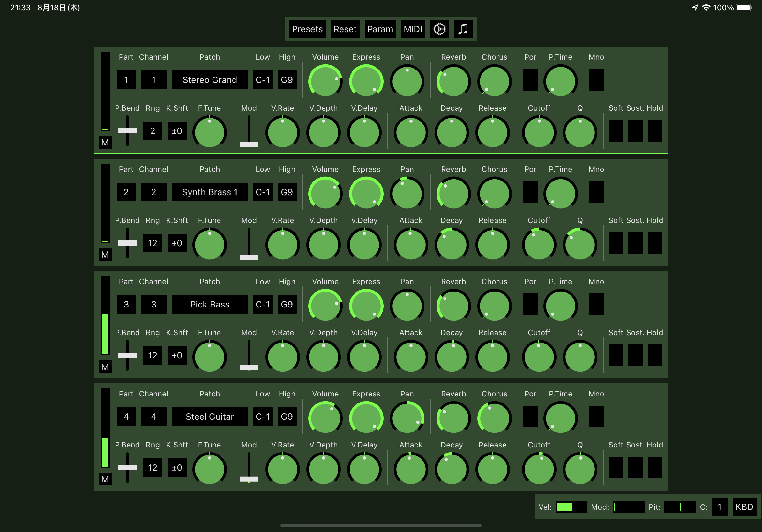The image size is (762, 532).
Task: Toggle Hold pedal on part 1
Action: (x=655, y=131)
